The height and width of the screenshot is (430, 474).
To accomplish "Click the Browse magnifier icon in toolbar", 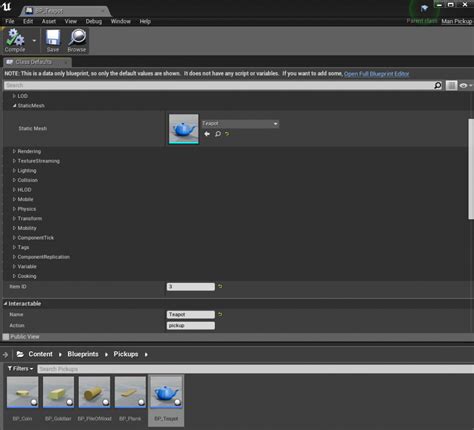I will (x=77, y=37).
